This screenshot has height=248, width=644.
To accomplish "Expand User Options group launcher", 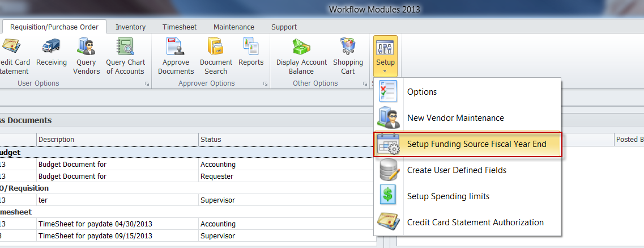I will point(147,84).
